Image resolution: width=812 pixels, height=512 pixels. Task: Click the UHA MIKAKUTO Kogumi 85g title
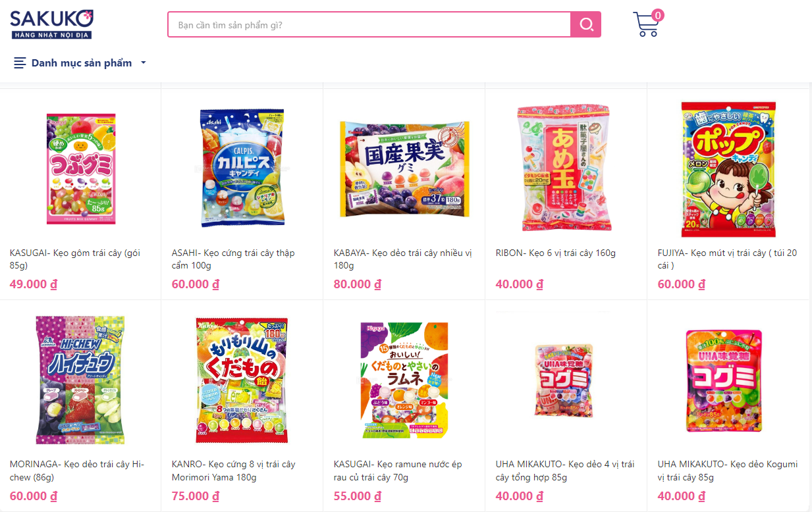(728, 471)
